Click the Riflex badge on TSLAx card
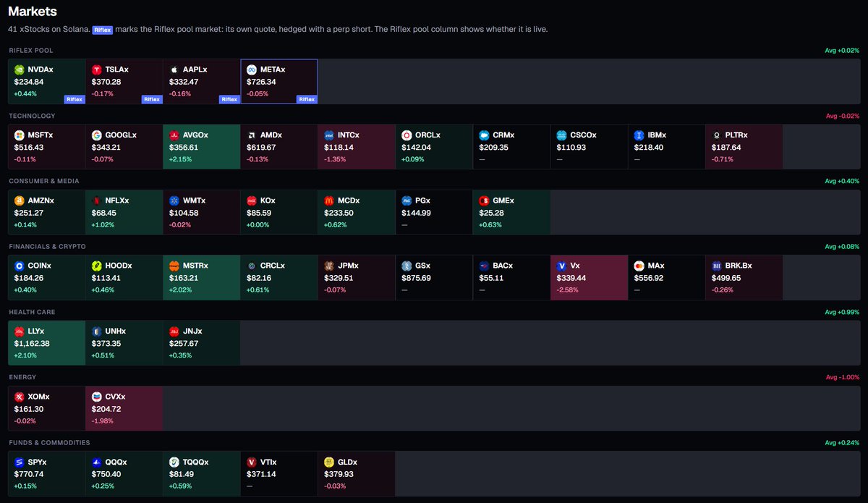Screen dimensions: 868x503 [152, 99]
